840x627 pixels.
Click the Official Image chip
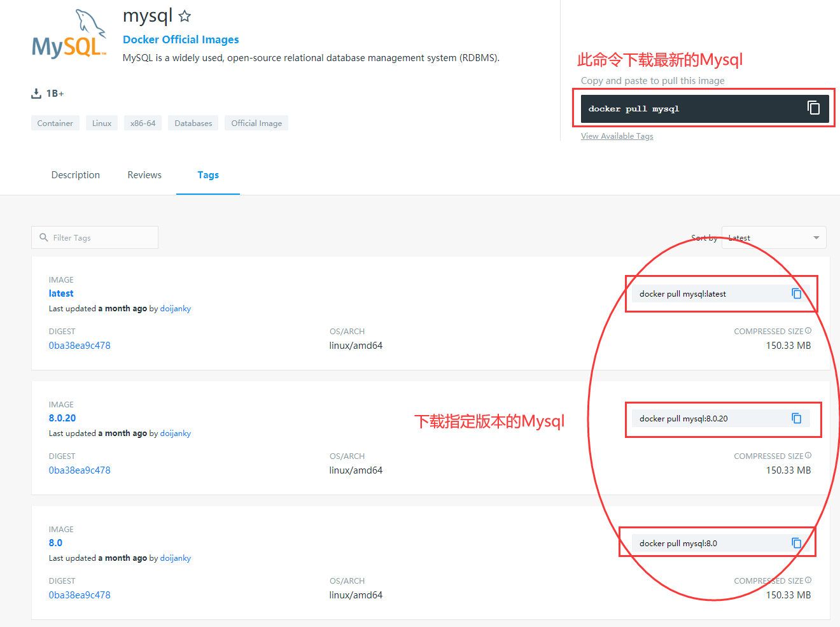click(x=256, y=123)
